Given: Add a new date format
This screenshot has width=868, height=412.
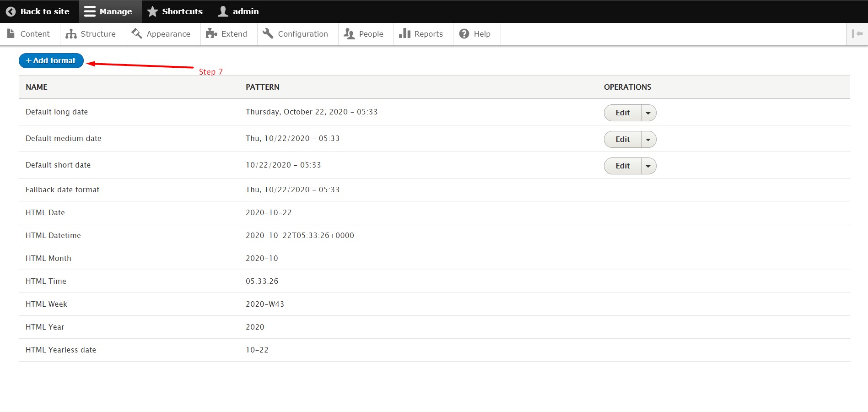Looking at the screenshot, I should tap(51, 60).
